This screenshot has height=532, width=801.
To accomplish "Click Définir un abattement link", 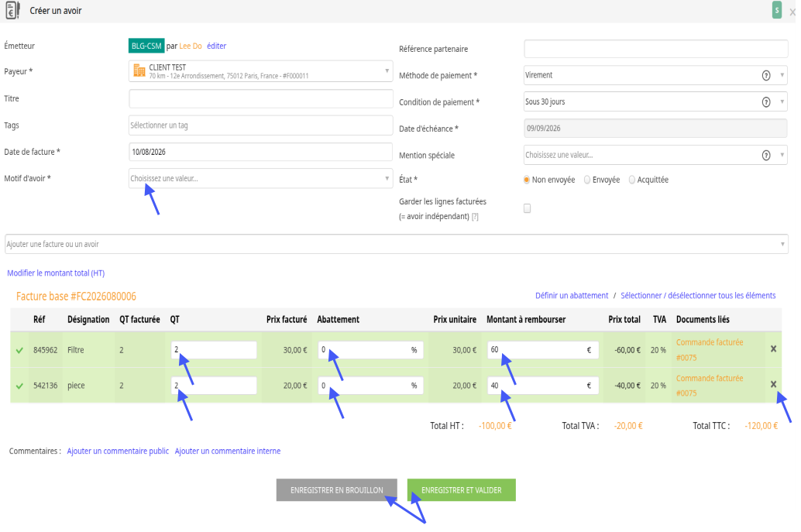I will [572, 296].
